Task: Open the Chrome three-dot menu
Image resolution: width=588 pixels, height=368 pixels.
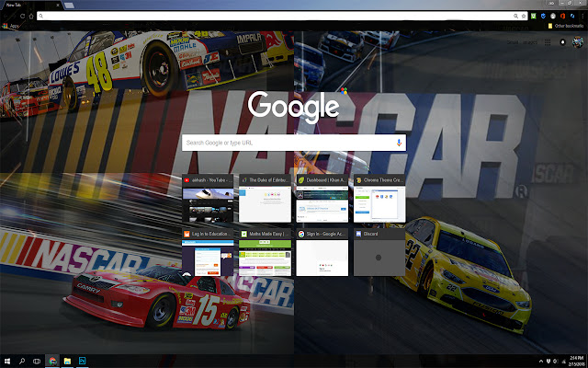Action: [x=582, y=17]
